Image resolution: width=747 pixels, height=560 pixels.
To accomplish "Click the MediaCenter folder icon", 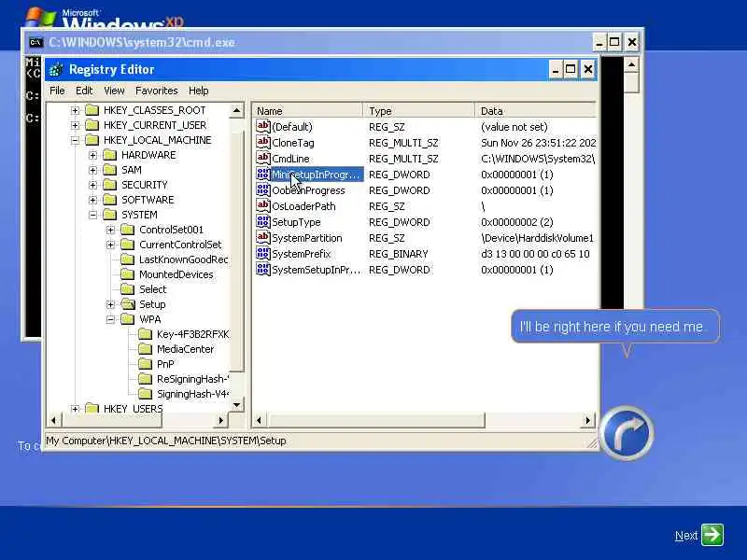I will 146,349.
